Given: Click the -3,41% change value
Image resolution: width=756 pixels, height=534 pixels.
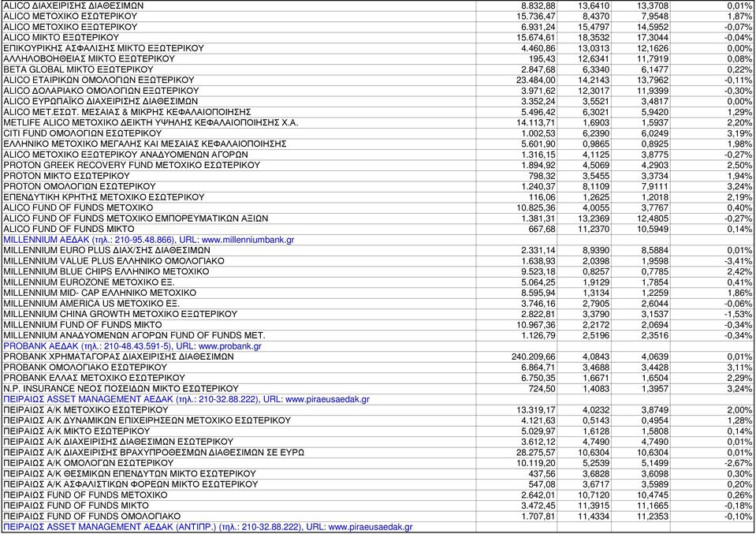Looking at the screenshot, I should coord(738,261).
